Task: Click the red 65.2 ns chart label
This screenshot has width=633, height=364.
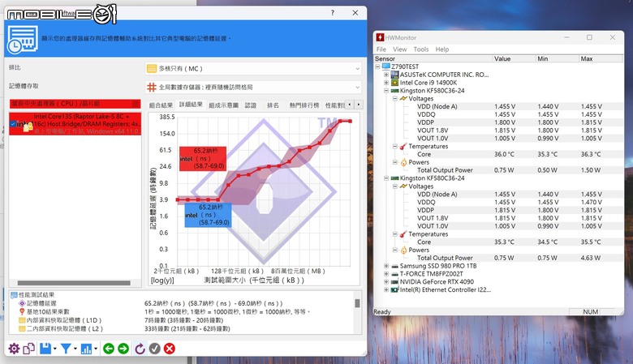Action: (203, 158)
